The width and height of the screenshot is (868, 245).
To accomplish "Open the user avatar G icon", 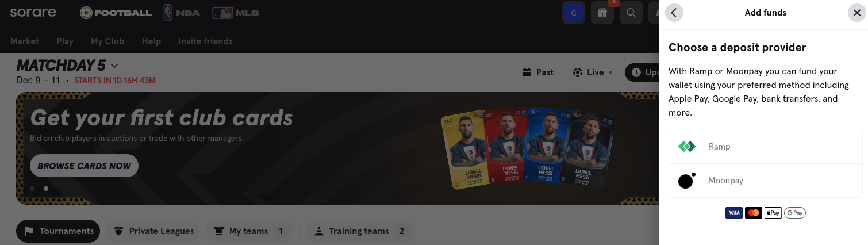I will (x=573, y=13).
